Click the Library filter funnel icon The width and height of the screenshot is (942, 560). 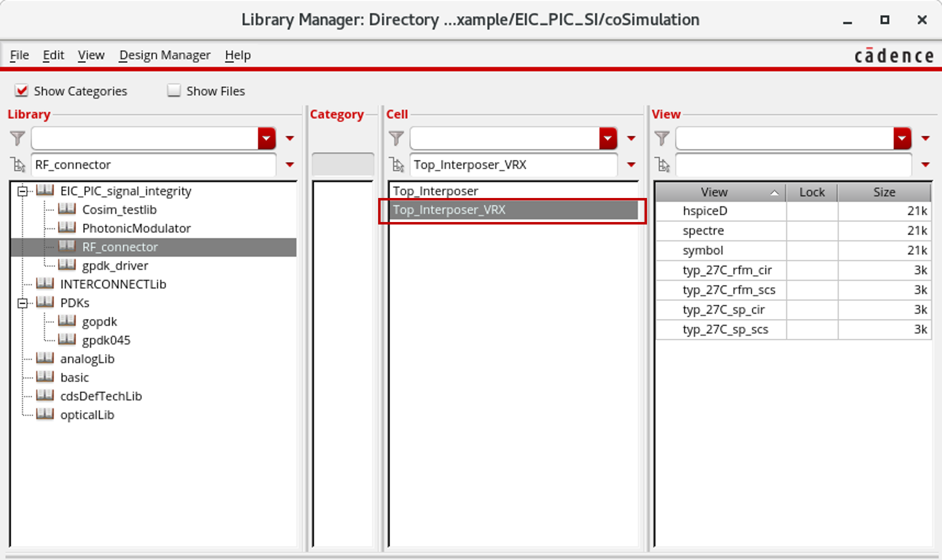(x=18, y=138)
